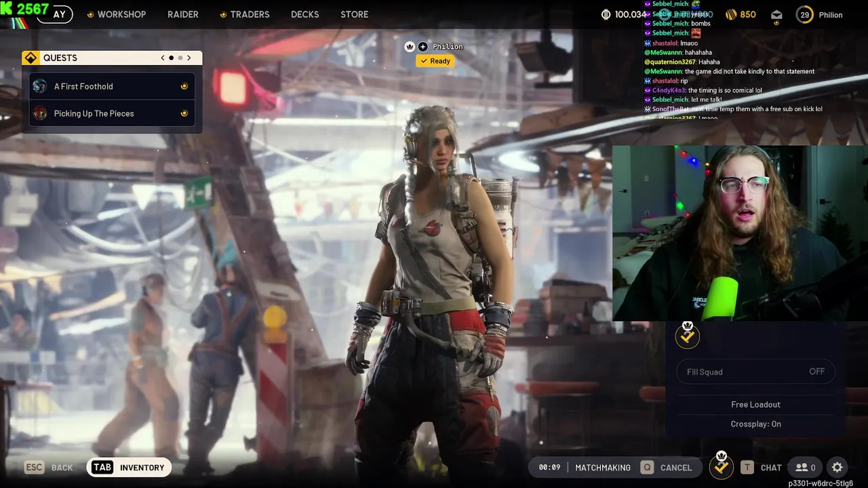Open the Decks tab

point(304,14)
